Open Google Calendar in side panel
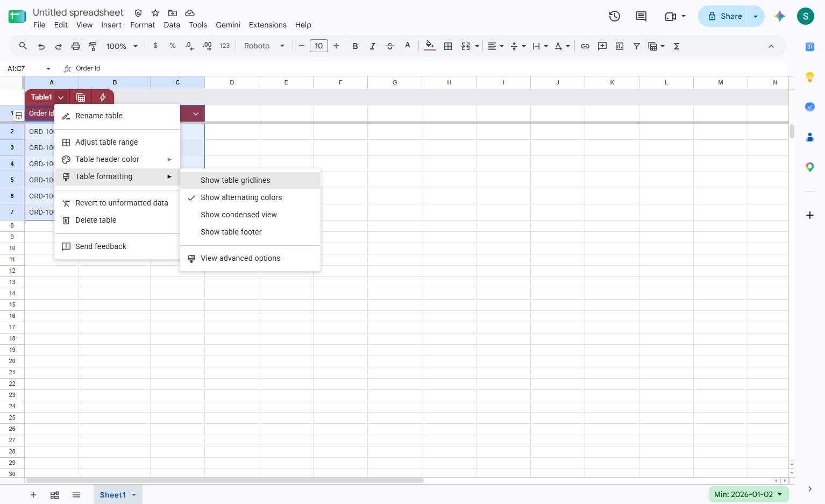This screenshot has height=504, width=825. tap(810, 47)
